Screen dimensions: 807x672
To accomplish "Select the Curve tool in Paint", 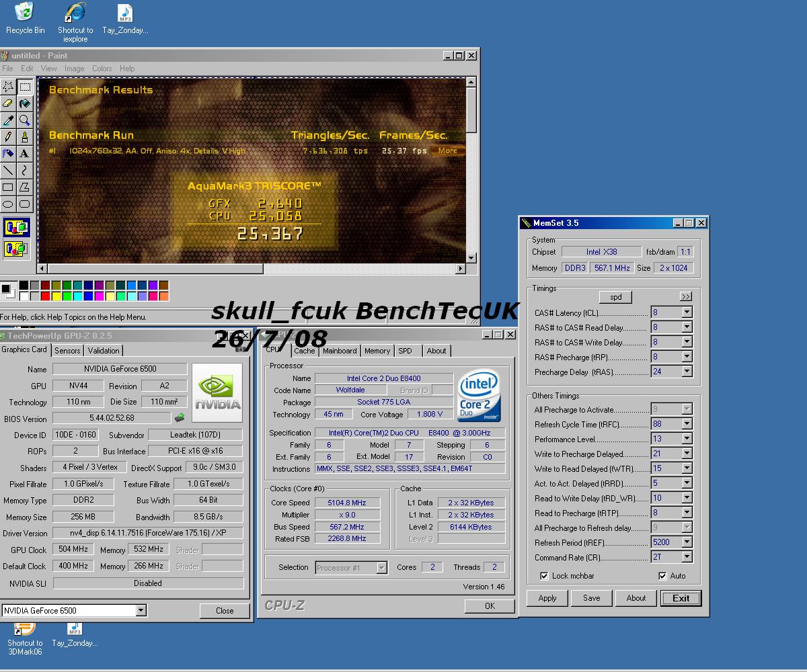I will 25,170.
